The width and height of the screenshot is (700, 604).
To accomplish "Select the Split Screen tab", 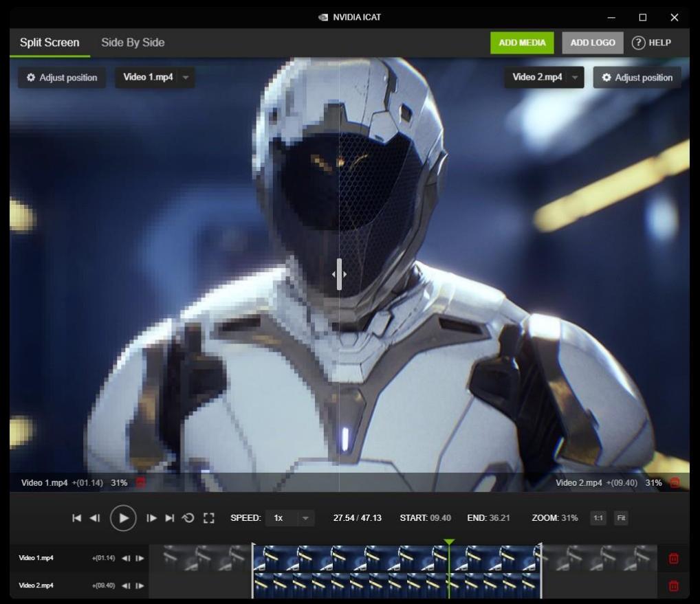I will 50,43.
